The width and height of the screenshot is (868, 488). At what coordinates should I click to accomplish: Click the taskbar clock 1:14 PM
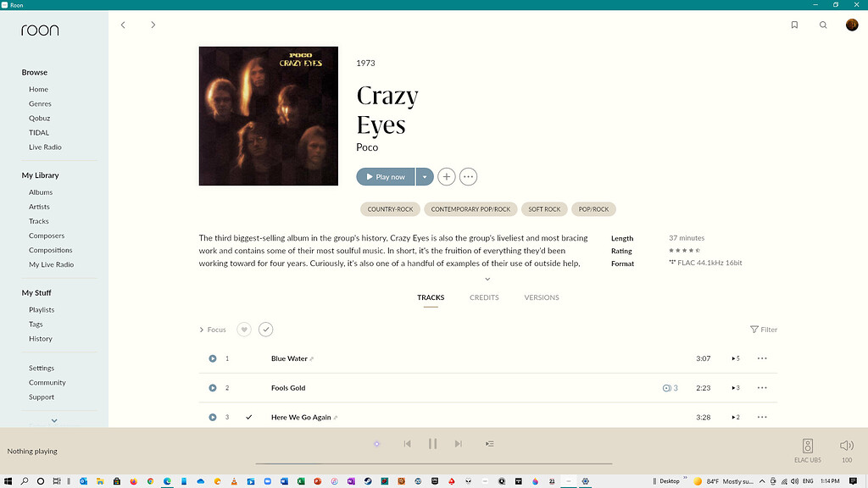(830, 481)
